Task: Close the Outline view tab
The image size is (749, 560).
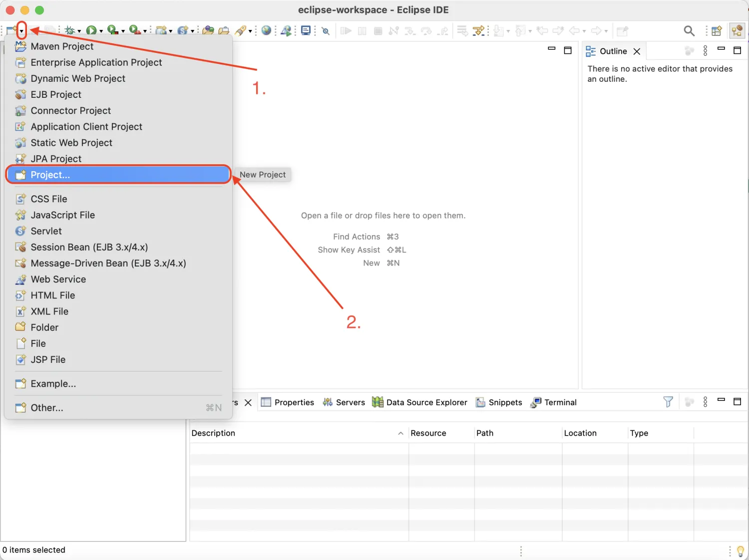Action: (637, 51)
